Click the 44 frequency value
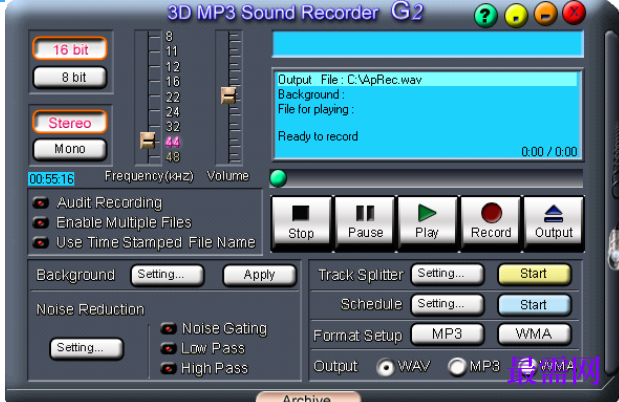Viewport: 619px width, 402px height. [173, 142]
